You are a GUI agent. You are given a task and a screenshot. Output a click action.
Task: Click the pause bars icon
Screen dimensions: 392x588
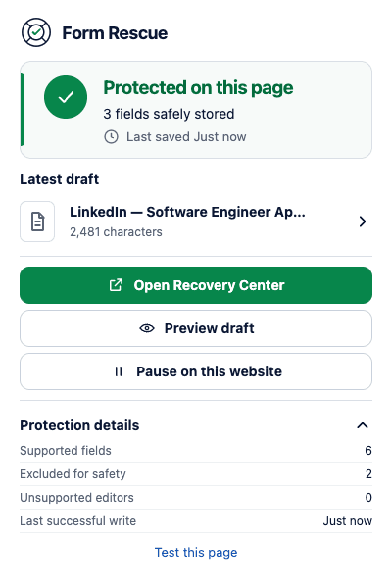point(119,371)
